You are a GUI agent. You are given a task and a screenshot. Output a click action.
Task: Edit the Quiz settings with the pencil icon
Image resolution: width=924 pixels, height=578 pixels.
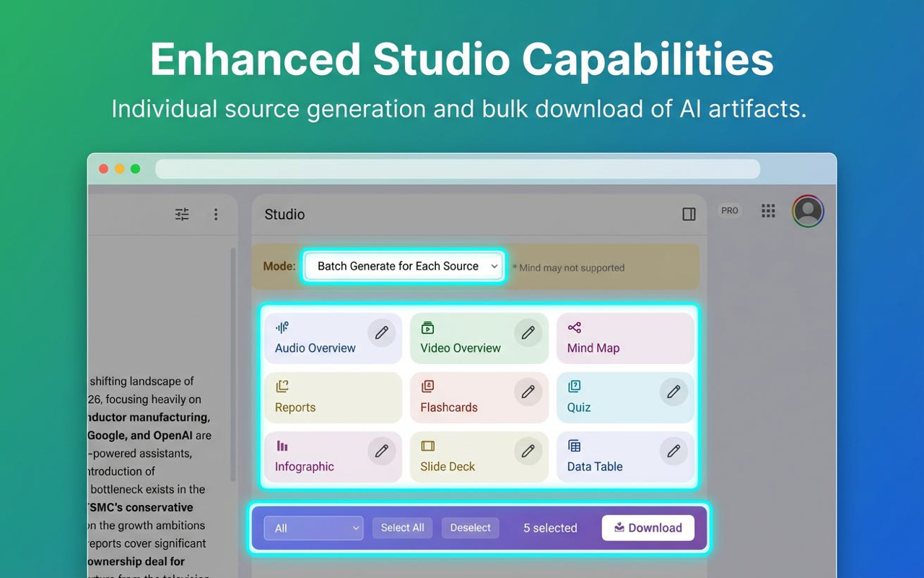point(674,392)
